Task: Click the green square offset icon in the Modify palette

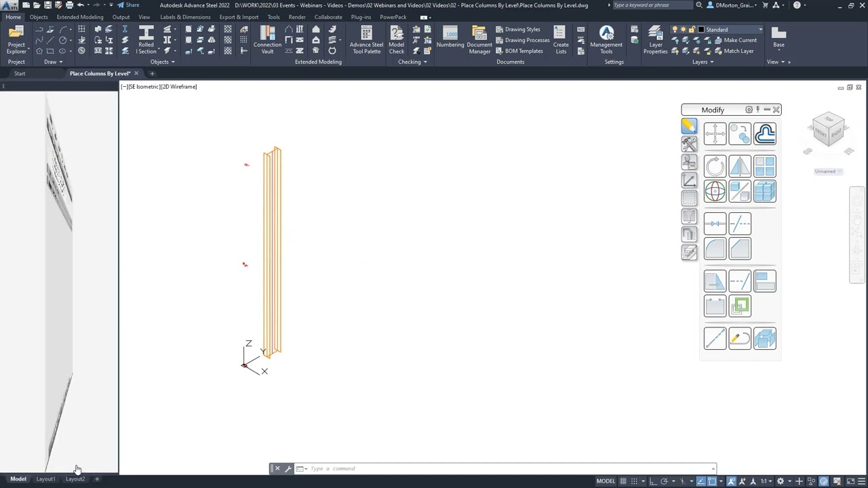Action: click(x=740, y=306)
